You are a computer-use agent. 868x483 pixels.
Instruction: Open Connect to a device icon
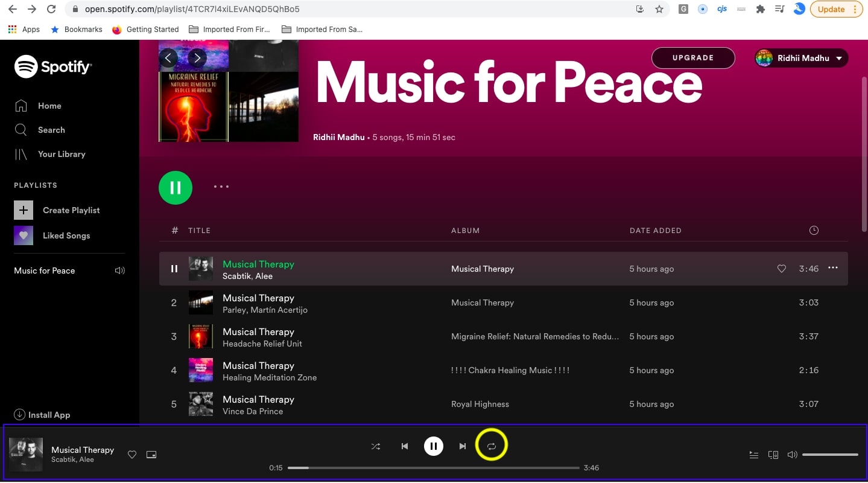click(x=773, y=455)
